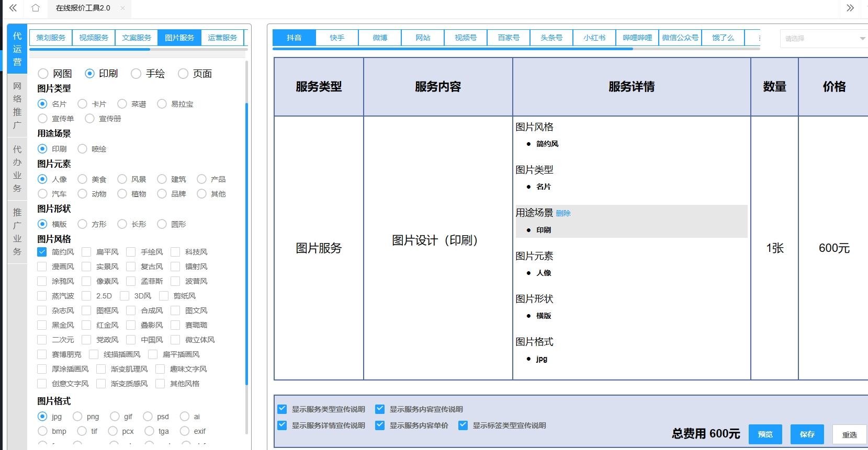This screenshot has height=450, width=868.
Task: Click the 重选 button
Action: (x=850, y=434)
